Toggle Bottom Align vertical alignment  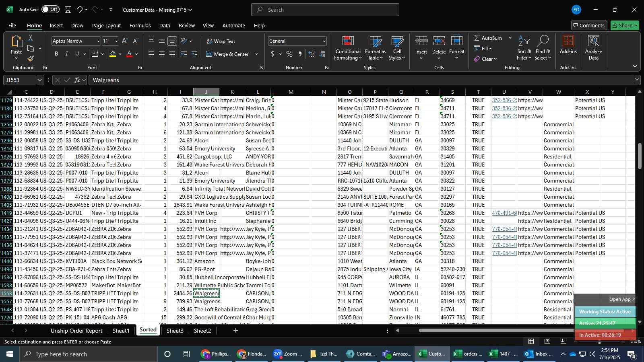172,41
